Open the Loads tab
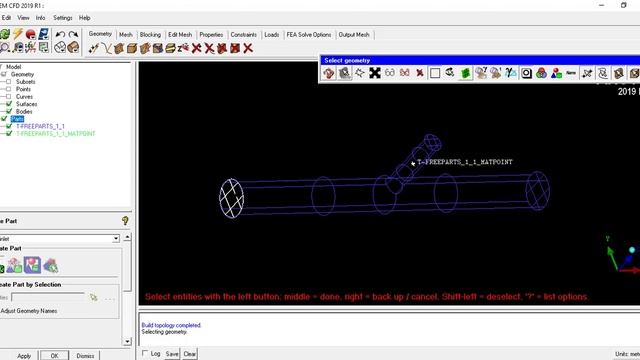 coord(271,35)
